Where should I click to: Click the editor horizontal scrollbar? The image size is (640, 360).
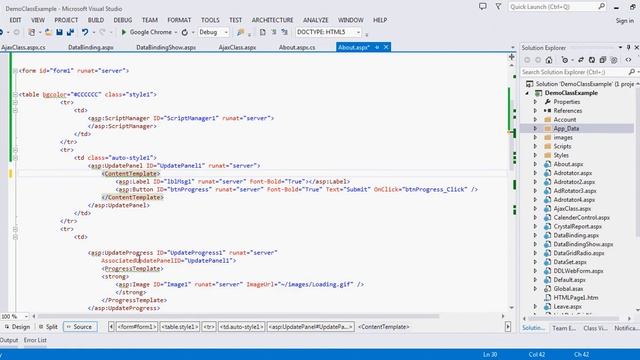238,316
